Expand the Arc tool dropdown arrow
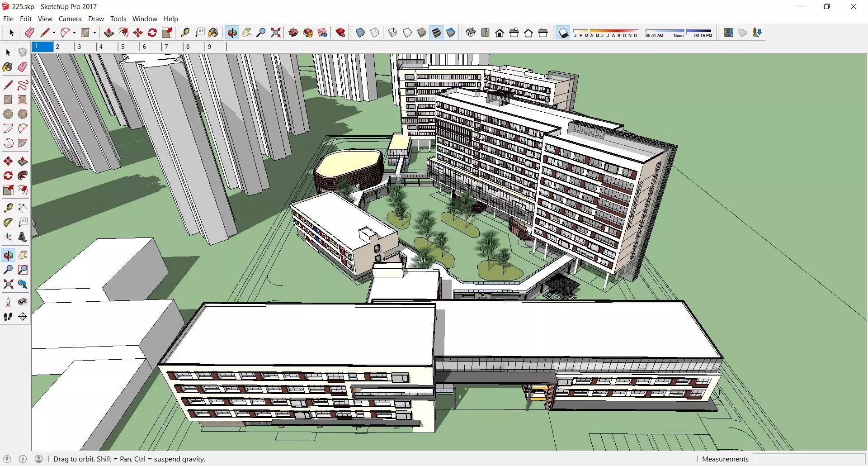This screenshot has width=868, height=466. coord(74,33)
